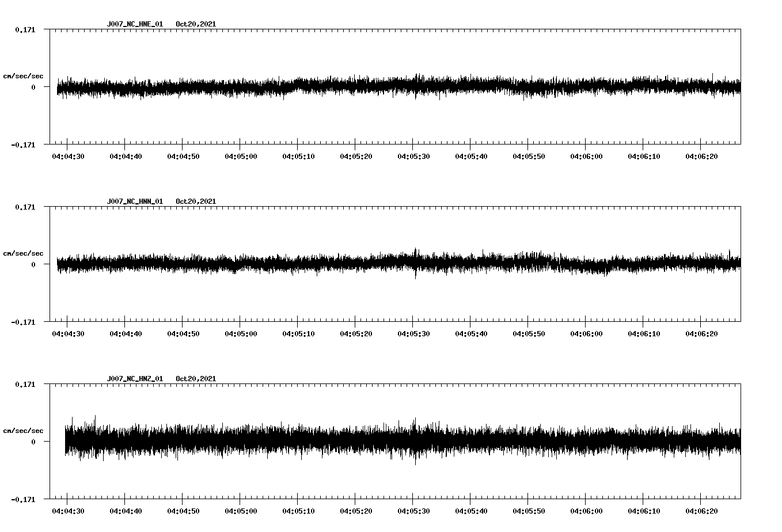Click the zero axis label of HNN plot
Image resolution: width=782 pixels, height=532 pixels.
pos(33,264)
